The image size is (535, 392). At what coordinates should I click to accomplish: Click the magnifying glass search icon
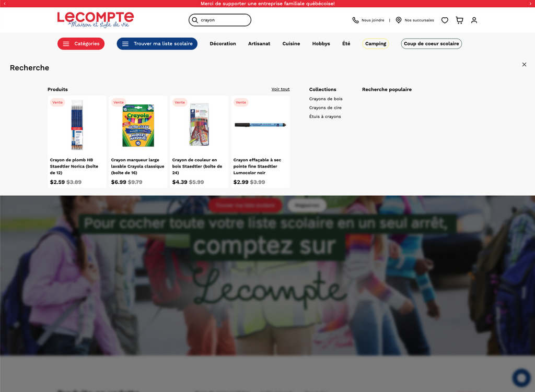pos(195,20)
